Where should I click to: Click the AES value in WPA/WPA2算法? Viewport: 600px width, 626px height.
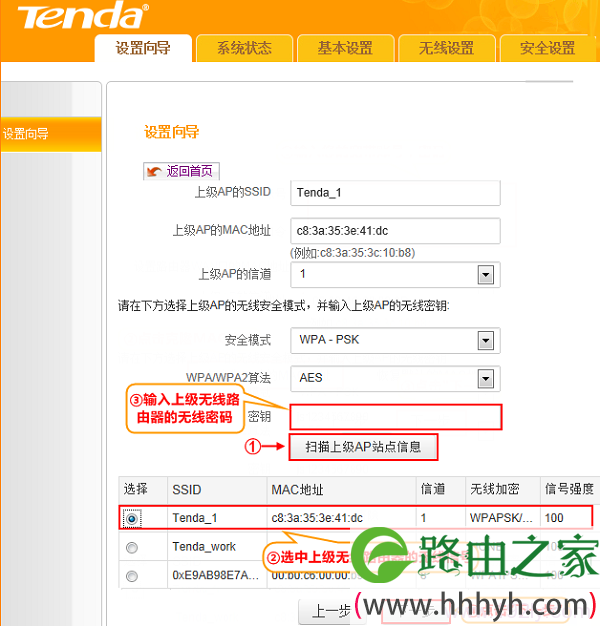click(x=311, y=378)
